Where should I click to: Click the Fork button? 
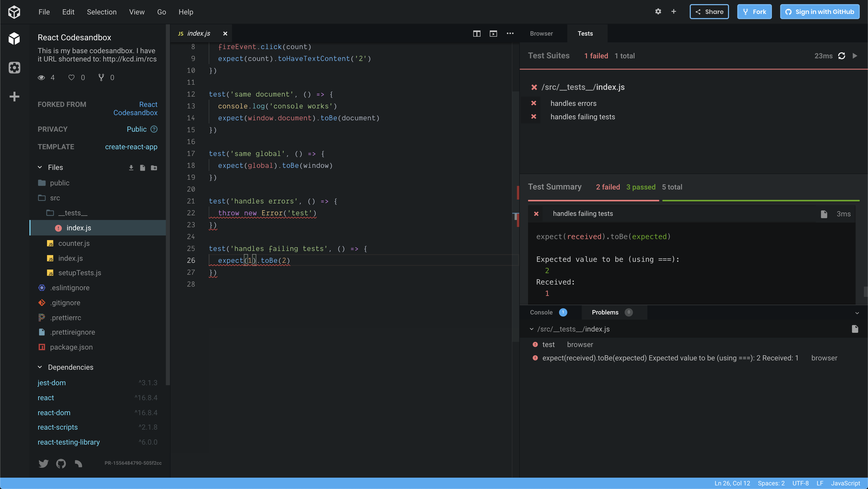click(754, 12)
